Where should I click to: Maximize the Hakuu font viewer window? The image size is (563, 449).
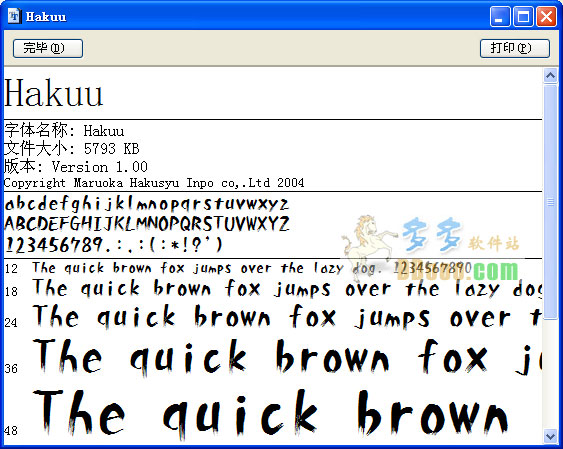click(x=523, y=17)
